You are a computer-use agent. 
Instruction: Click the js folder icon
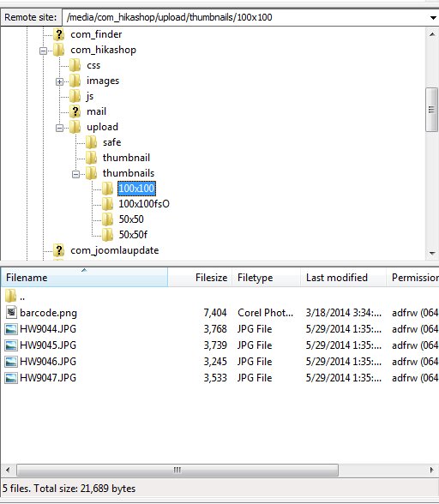click(x=75, y=96)
